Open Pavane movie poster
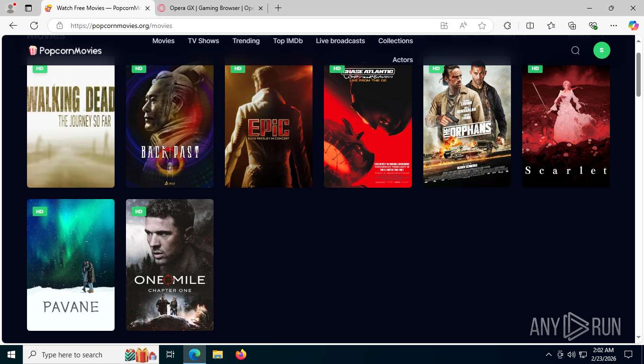The width and height of the screenshot is (644, 364). tap(71, 265)
